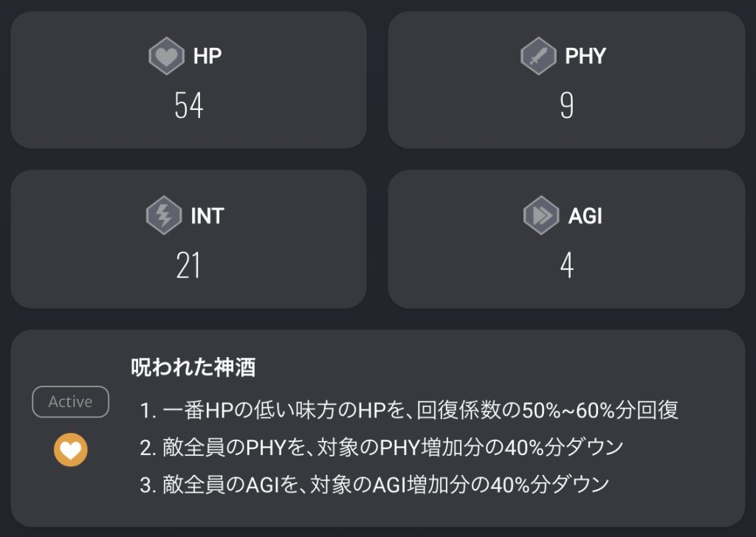The image size is (756, 537).
Task: Click the INT lightning bolt icon
Action: (164, 217)
